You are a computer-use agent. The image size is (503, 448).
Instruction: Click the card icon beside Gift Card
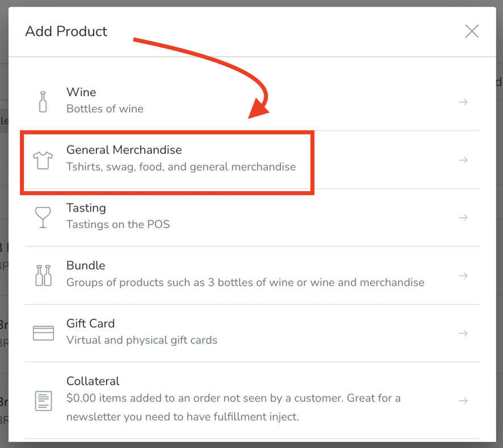[x=44, y=332]
